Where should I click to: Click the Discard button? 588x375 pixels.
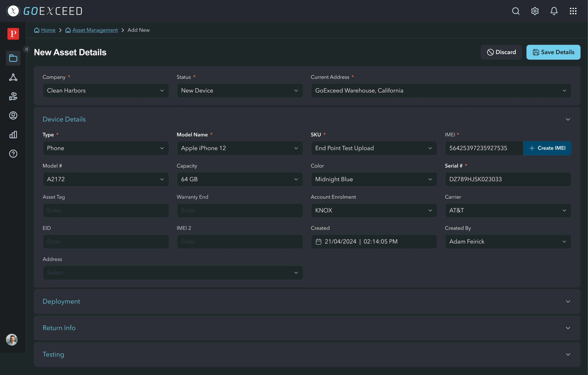click(x=501, y=52)
